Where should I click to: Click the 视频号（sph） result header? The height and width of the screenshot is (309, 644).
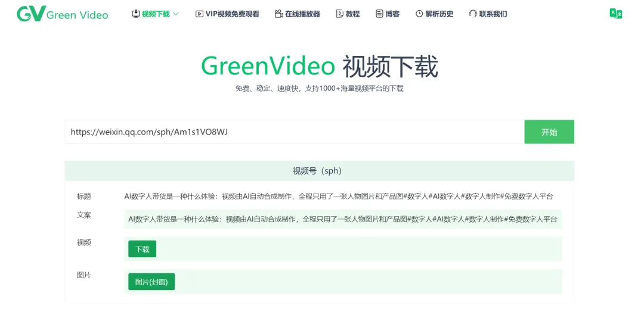319,171
